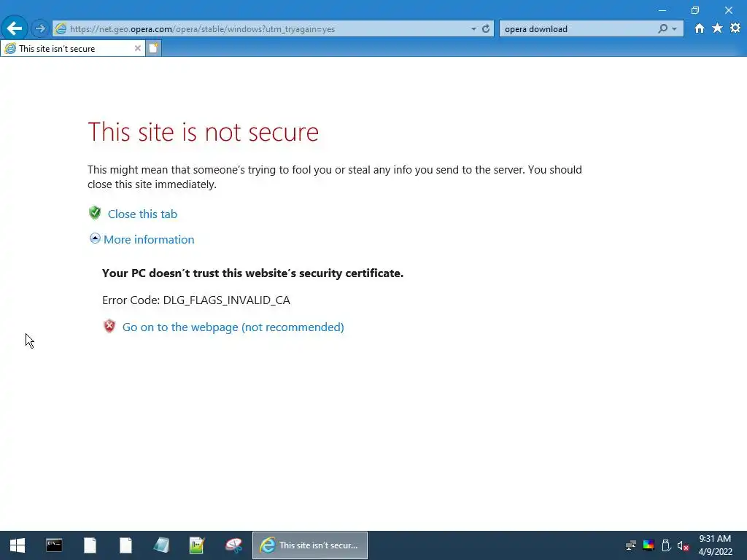
Task: Open the address bar autocomplete dropdown arrow
Action: point(473,29)
